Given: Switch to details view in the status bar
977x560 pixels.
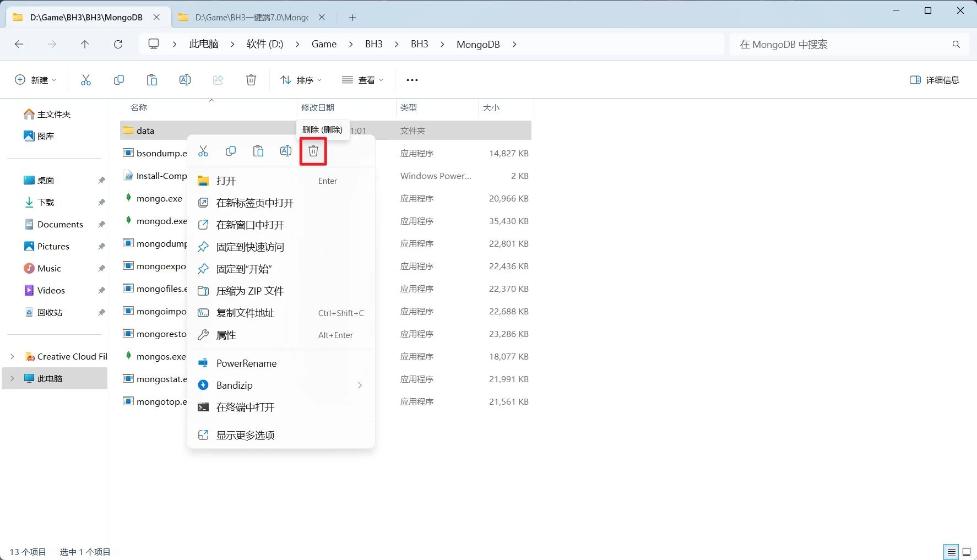Looking at the screenshot, I should tap(951, 552).
